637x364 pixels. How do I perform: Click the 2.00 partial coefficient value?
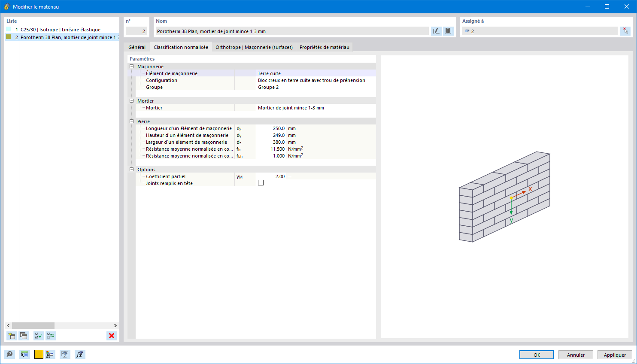pos(271,176)
